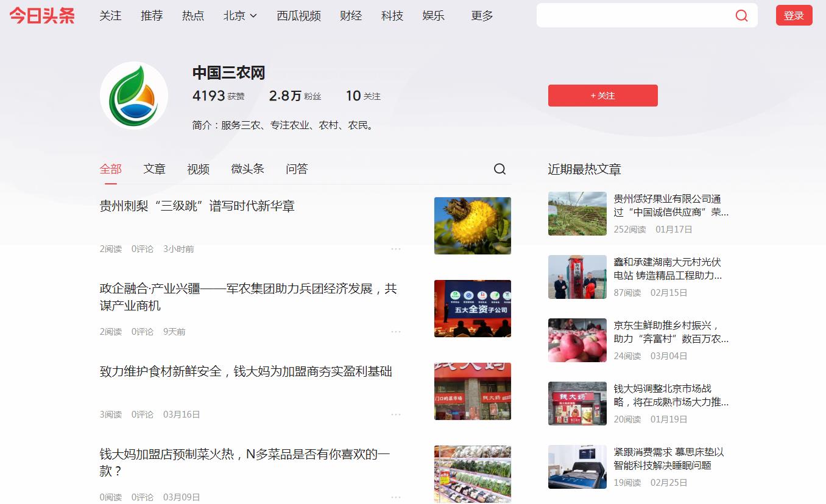Open the thumbnail beside 鑫和承建湖南大元村

(x=577, y=277)
